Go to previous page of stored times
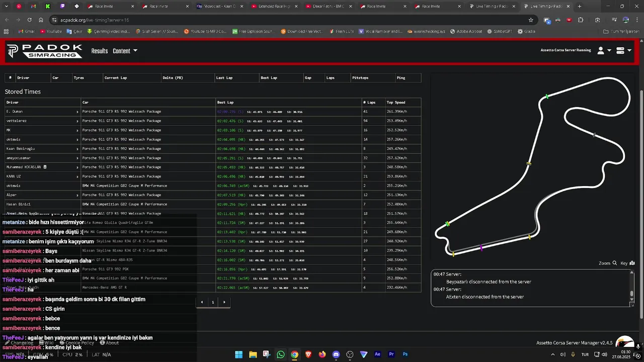This screenshot has width=644, height=362. (202, 302)
